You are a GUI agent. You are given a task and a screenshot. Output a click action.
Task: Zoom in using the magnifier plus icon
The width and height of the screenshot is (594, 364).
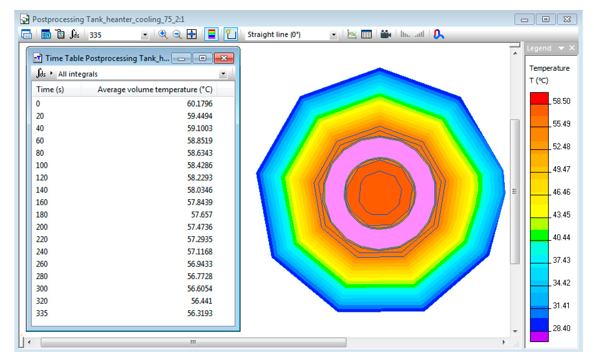[x=163, y=34]
